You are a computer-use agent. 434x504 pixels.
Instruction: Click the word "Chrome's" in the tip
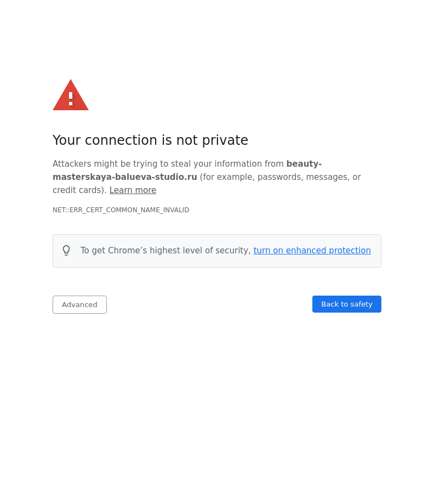click(128, 251)
